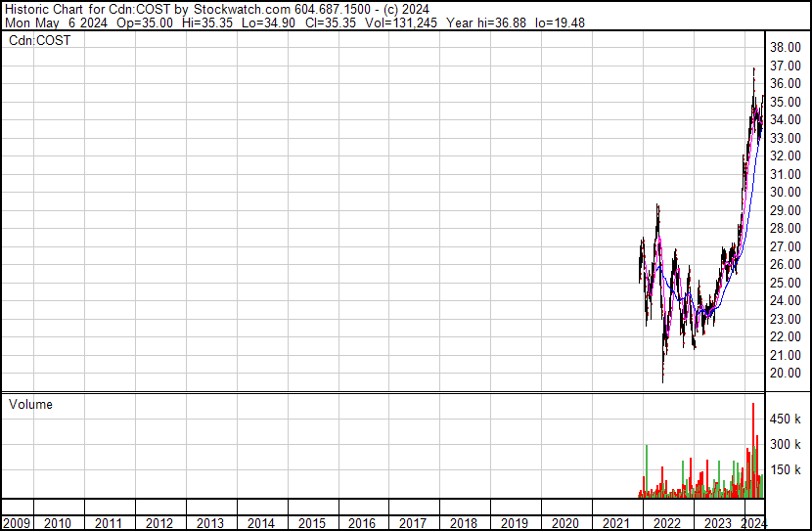This screenshot has width=812, height=531.
Task: Click the 33.00 price axis label
Action: coord(786,138)
